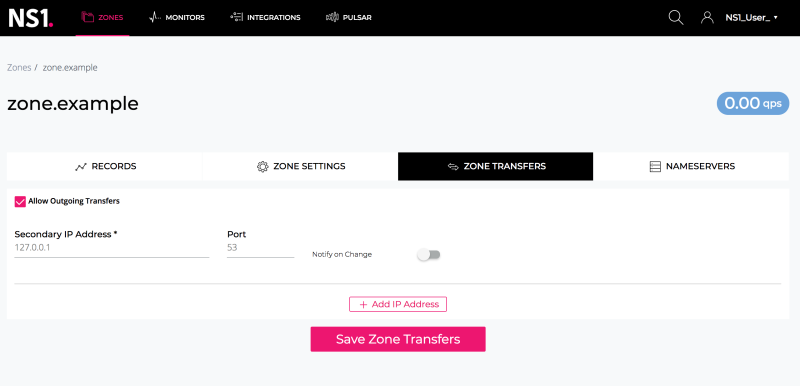Click the Integrations icon in navbar
The height and width of the screenshot is (386, 800).
(x=236, y=17)
